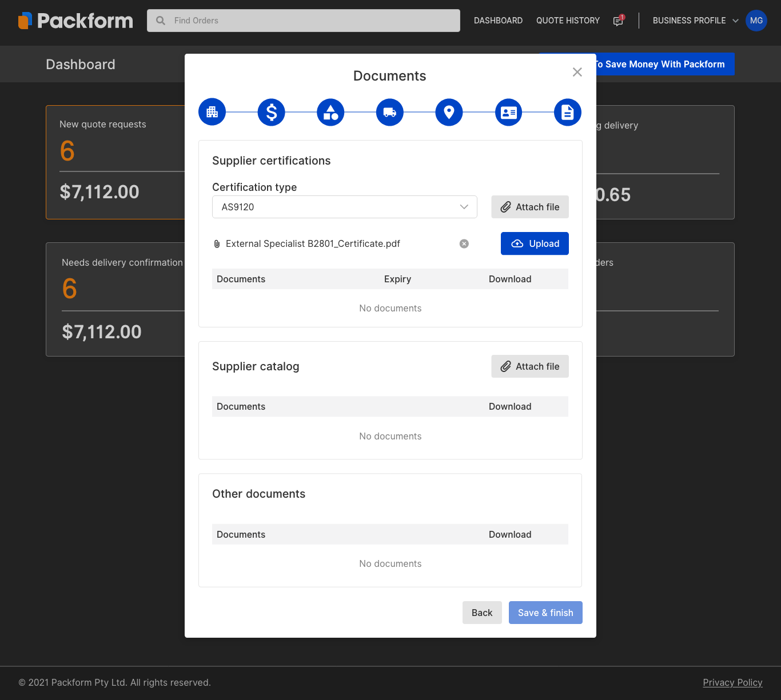The height and width of the screenshot is (700, 781).
Task: Go to the dollar sign pricing step
Action: click(272, 112)
